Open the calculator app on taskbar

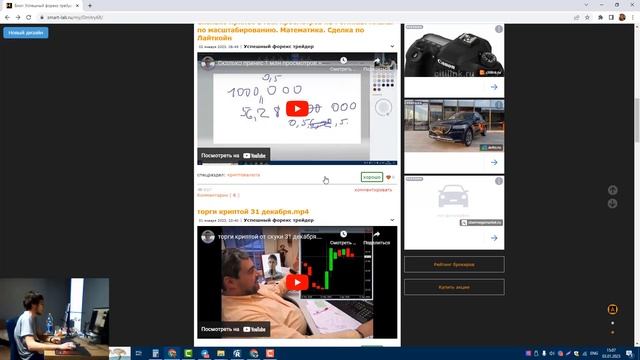[x=156, y=353]
